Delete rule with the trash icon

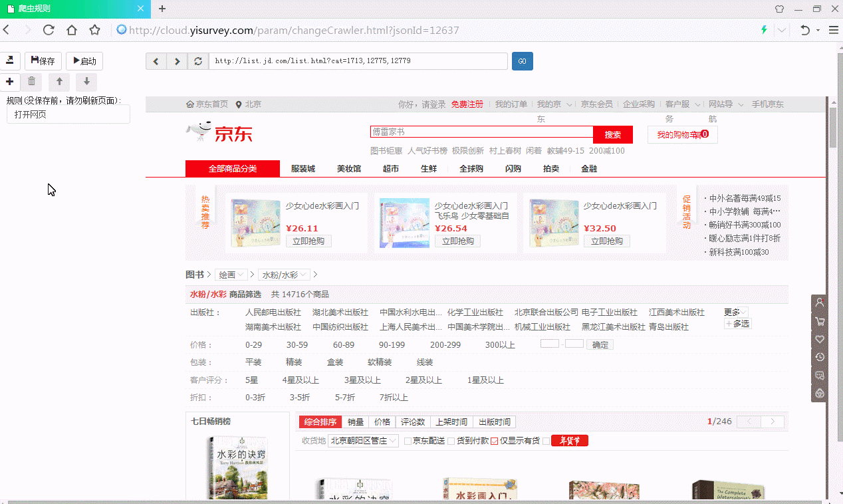[31, 82]
